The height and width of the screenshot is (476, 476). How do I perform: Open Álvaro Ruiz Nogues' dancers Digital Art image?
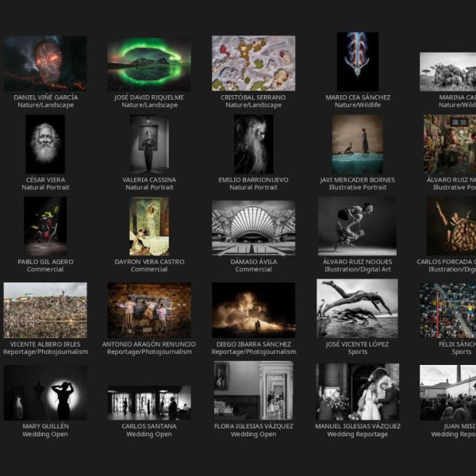[x=357, y=226]
